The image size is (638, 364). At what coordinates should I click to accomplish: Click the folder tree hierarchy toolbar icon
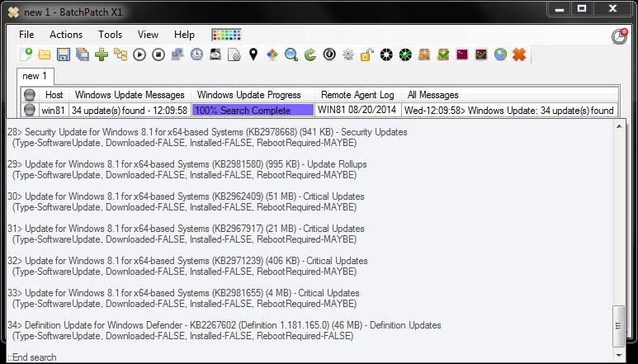click(121, 54)
